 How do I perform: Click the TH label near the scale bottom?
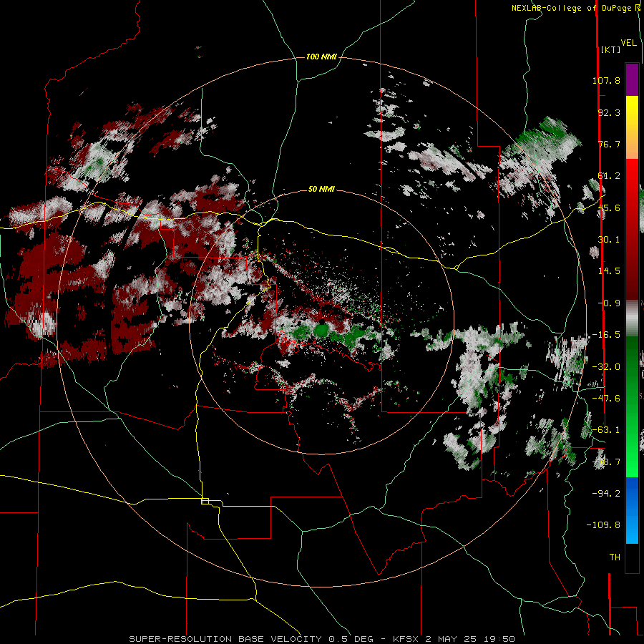(615, 557)
